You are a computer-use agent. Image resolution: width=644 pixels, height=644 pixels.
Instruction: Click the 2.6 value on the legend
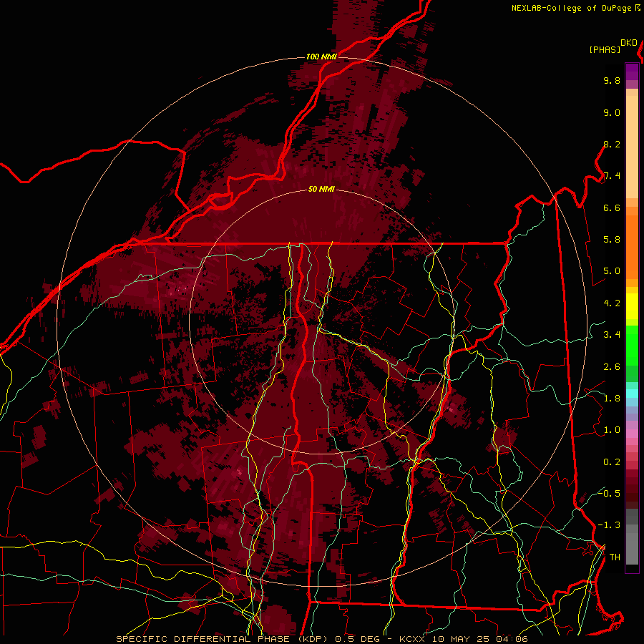pos(612,367)
